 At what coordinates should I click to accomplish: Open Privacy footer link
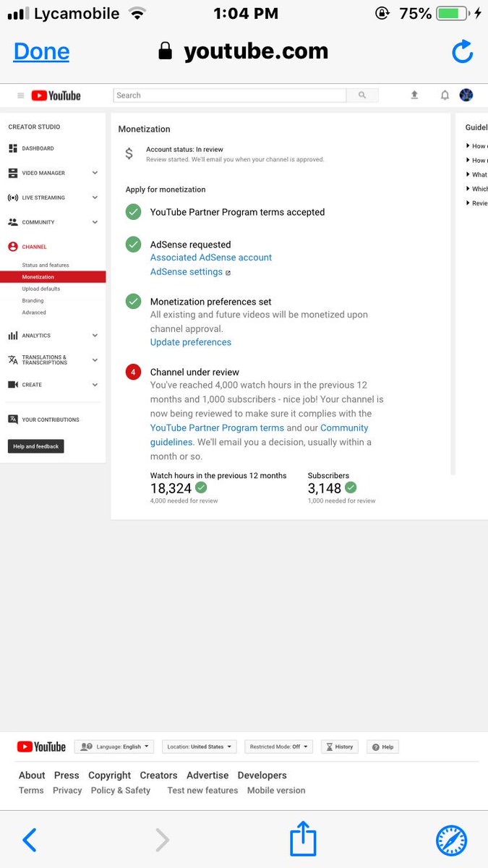tap(67, 791)
